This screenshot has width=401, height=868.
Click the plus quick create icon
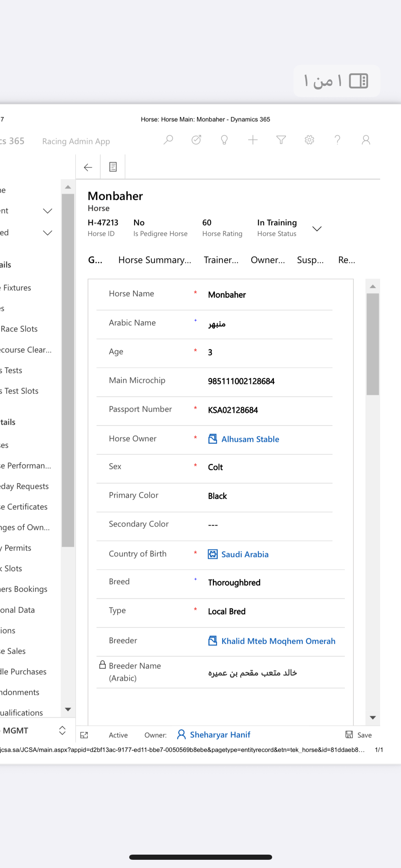point(253,140)
